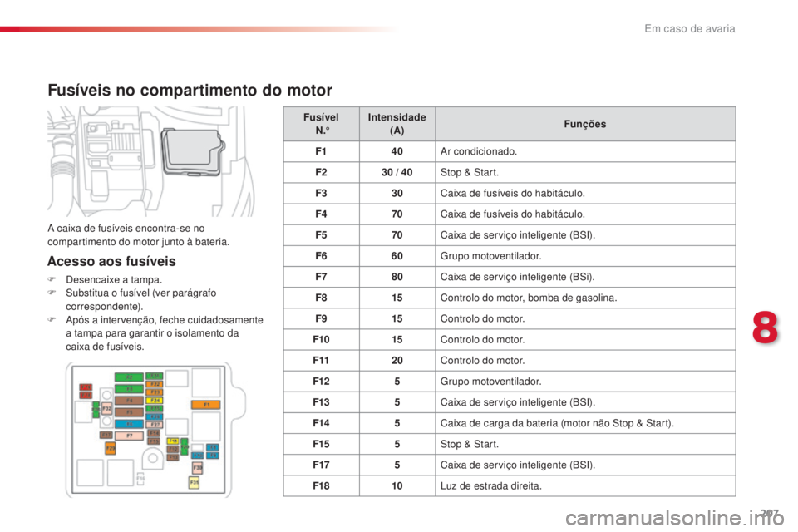Click the F8 label in the table
The image size is (798, 532).
pyautogui.click(x=321, y=298)
